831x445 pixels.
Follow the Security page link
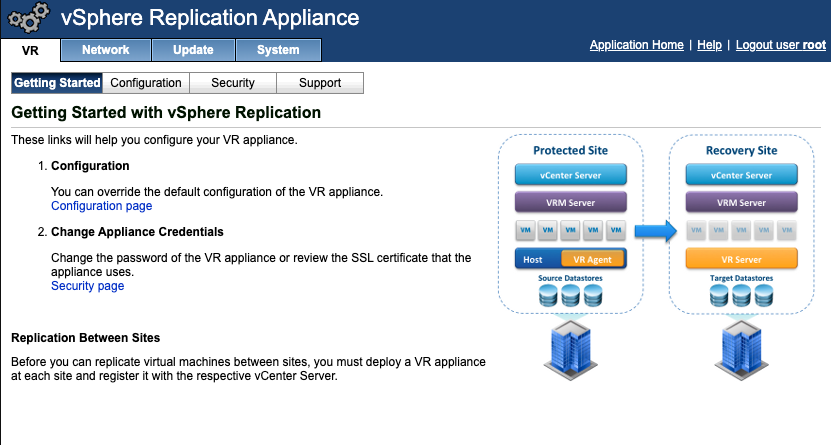click(x=87, y=286)
